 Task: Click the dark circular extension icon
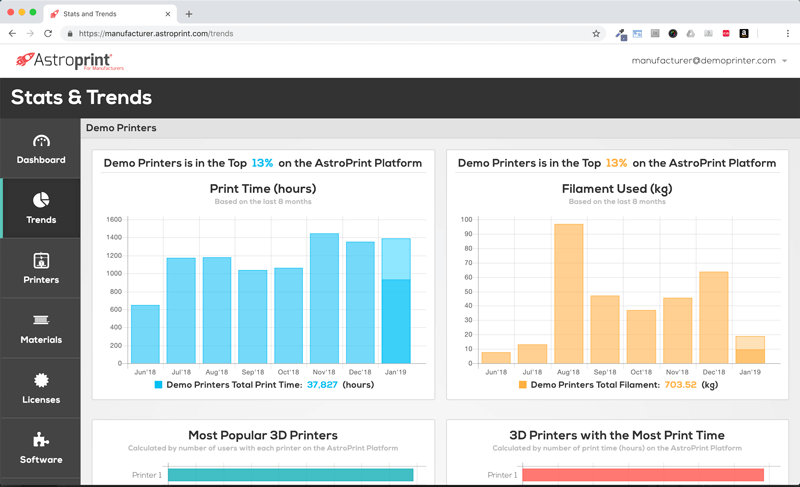[x=673, y=34]
